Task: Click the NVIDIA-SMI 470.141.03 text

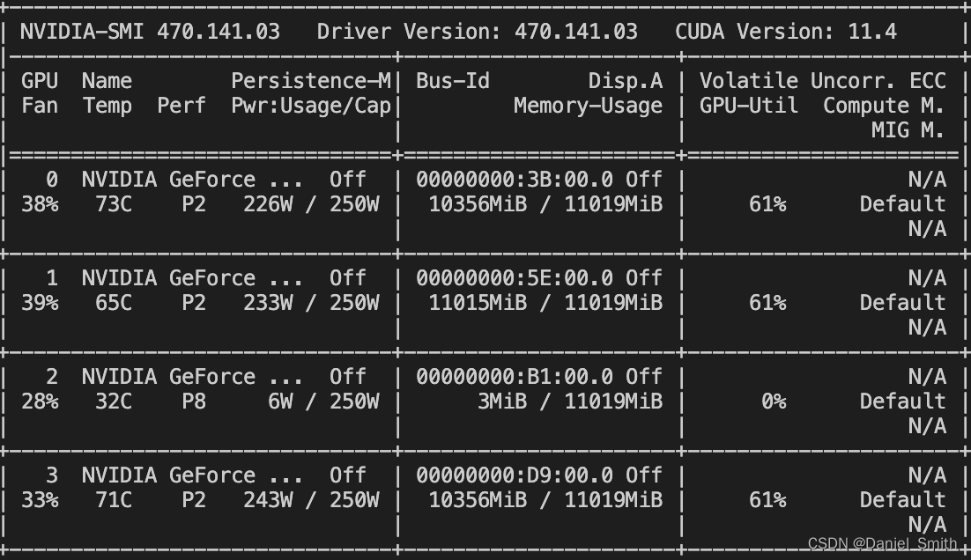Action: [150, 32]
